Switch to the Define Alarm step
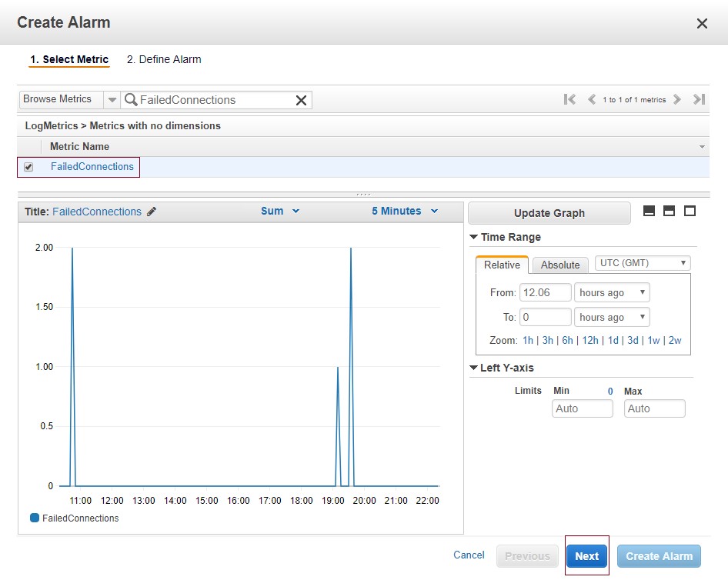The image size is (728, 580). click(x=164, y=59)
